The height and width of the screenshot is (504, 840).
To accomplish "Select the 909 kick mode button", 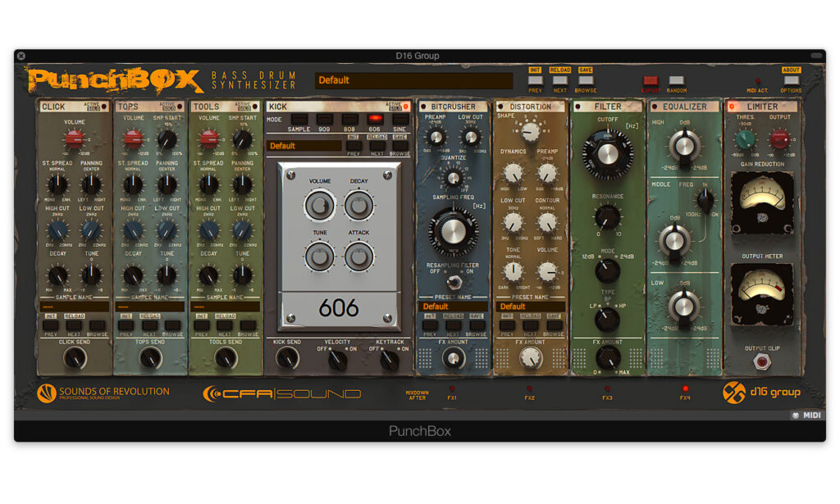I will [324, 119].
